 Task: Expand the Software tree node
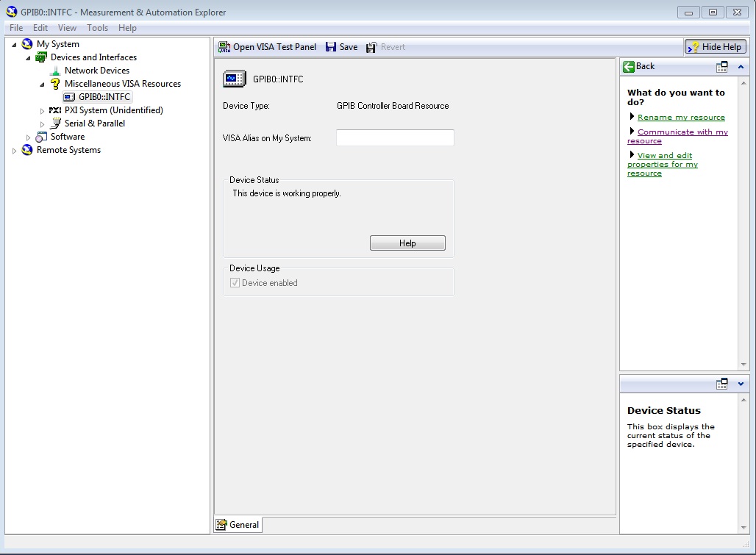tap(28, 137)
